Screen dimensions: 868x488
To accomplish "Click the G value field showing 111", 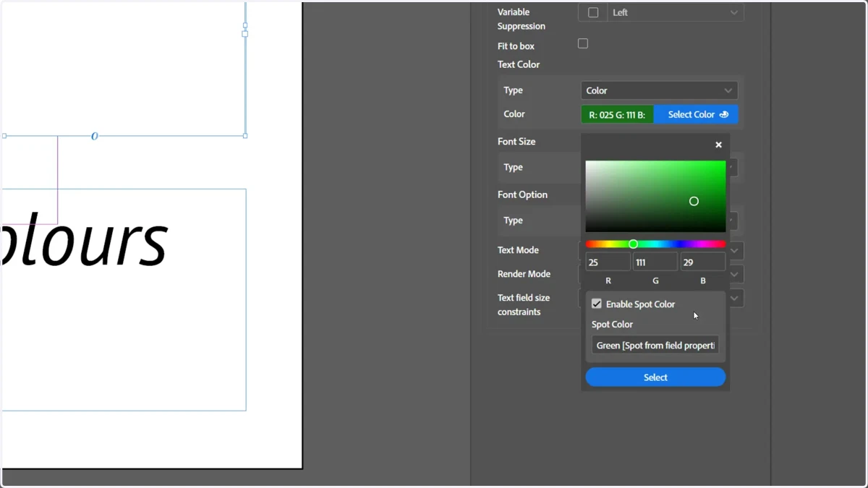I will (x=655, y=262).
